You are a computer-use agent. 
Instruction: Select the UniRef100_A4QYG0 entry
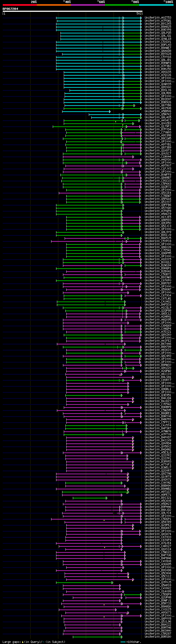(x=158, y=159)
